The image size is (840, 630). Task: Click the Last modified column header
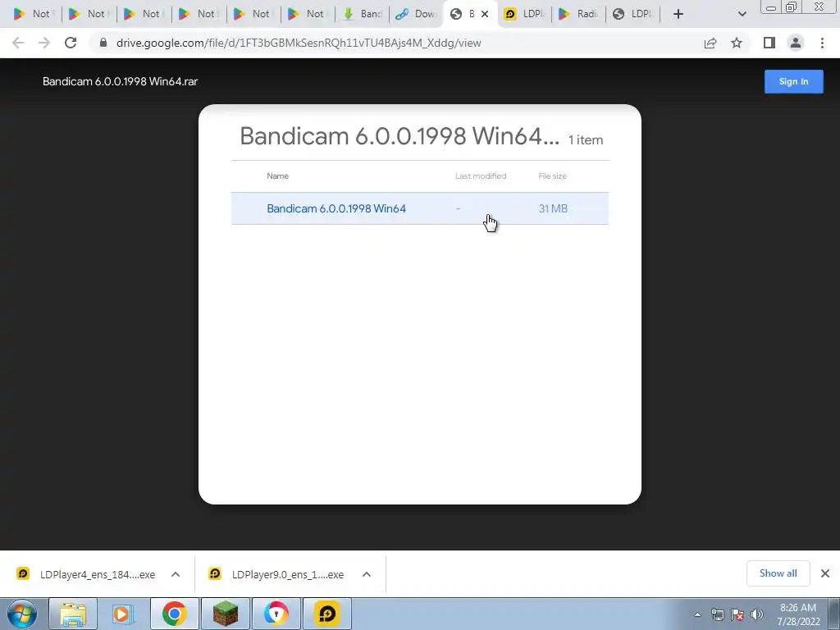(481, 176)
